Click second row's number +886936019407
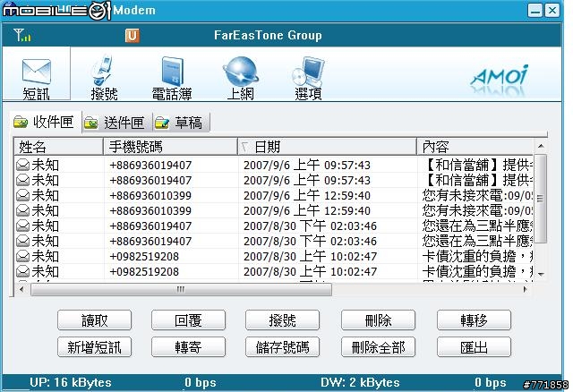573x392 pixels. [150, 181]
